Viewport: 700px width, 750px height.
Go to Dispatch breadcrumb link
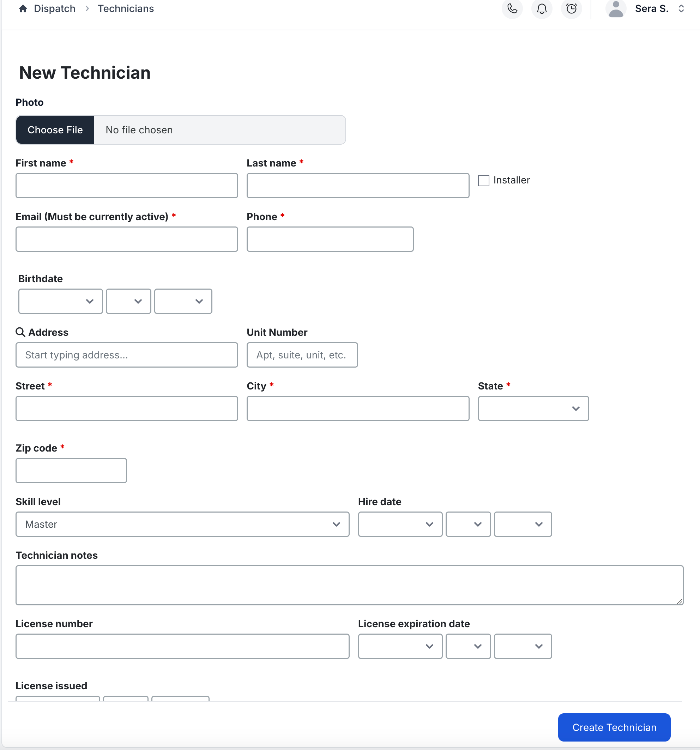[55, 9]
